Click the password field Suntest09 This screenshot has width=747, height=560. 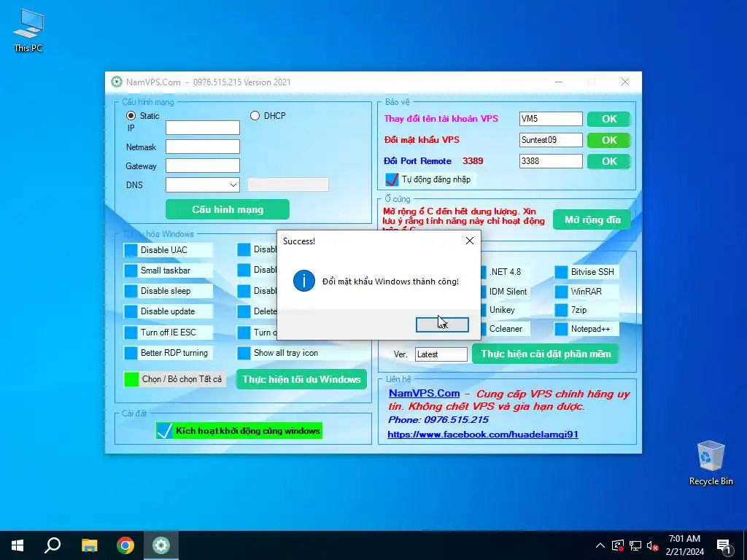click(551, 140)
